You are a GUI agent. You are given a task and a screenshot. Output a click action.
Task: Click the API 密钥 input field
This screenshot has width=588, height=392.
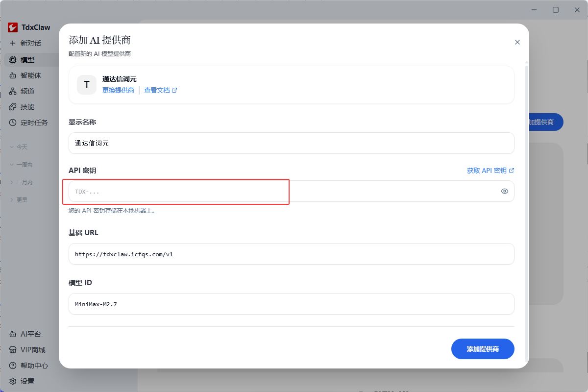click(x=292, y=191)
